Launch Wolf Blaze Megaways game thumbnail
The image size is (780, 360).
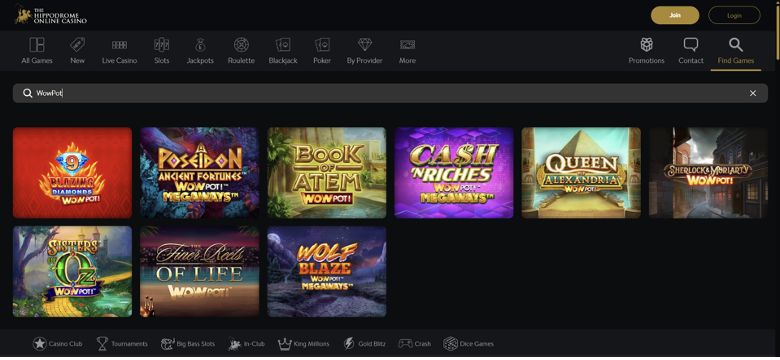pos(327,271)
